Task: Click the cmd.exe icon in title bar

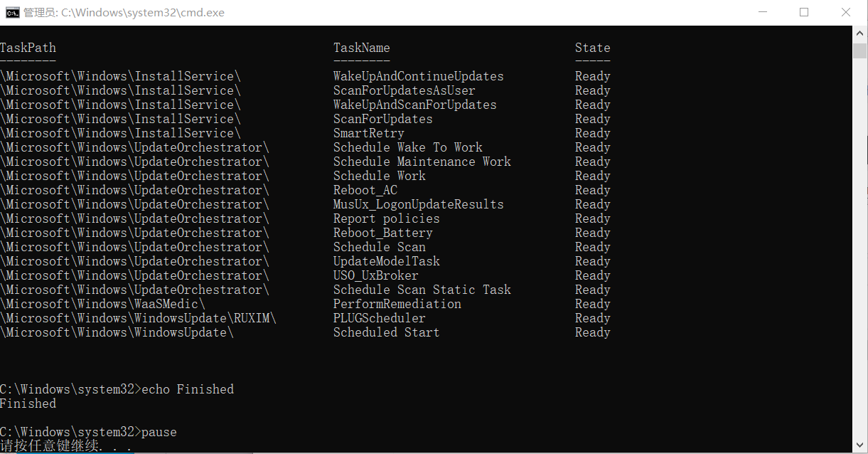Action: pos(12,12)
